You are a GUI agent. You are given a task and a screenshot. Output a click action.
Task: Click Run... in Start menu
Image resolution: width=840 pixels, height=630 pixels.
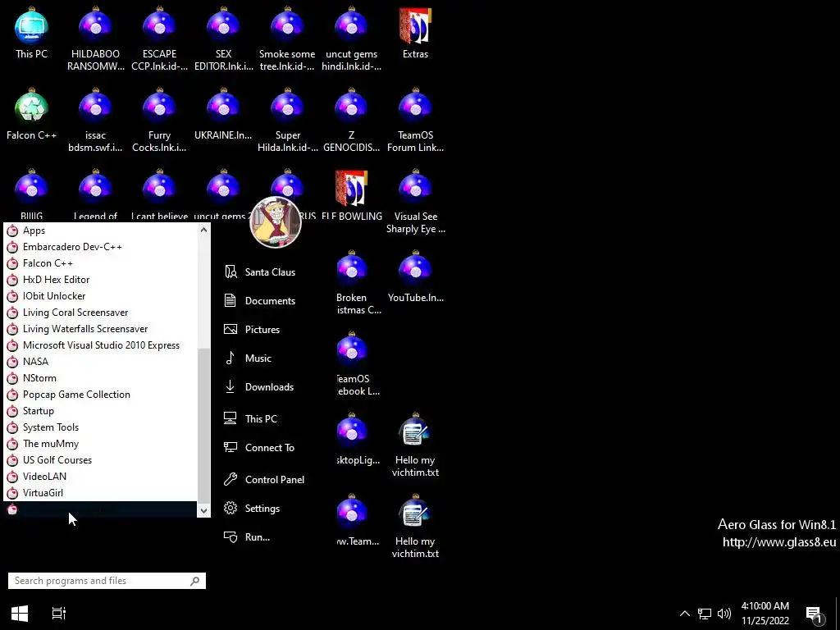pos(246,536)
